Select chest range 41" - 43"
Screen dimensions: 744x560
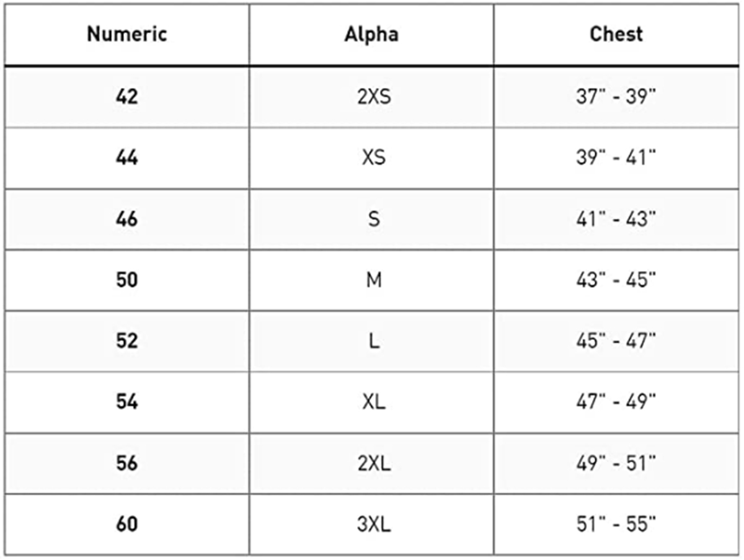click(x=616, y=218)
